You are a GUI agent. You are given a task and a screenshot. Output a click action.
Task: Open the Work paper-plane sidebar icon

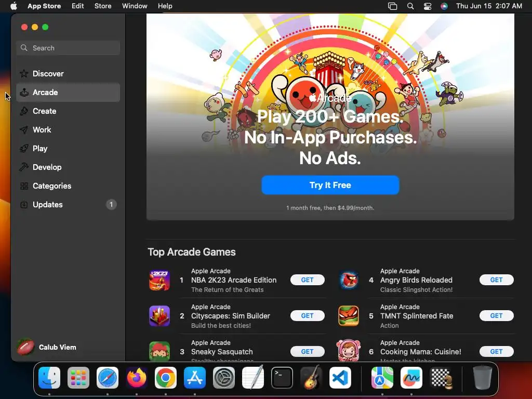point(24,129)
